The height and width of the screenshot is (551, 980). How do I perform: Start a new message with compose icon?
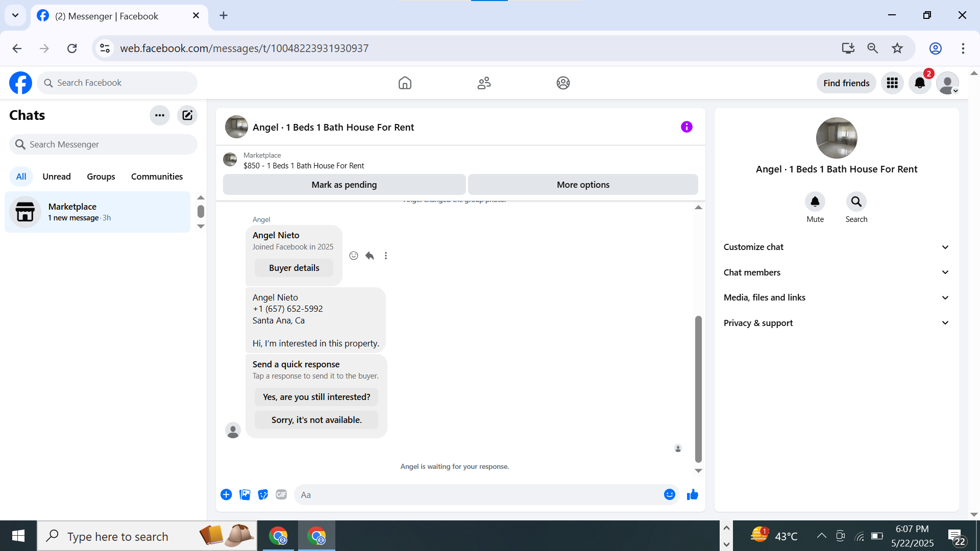[187, 115]
